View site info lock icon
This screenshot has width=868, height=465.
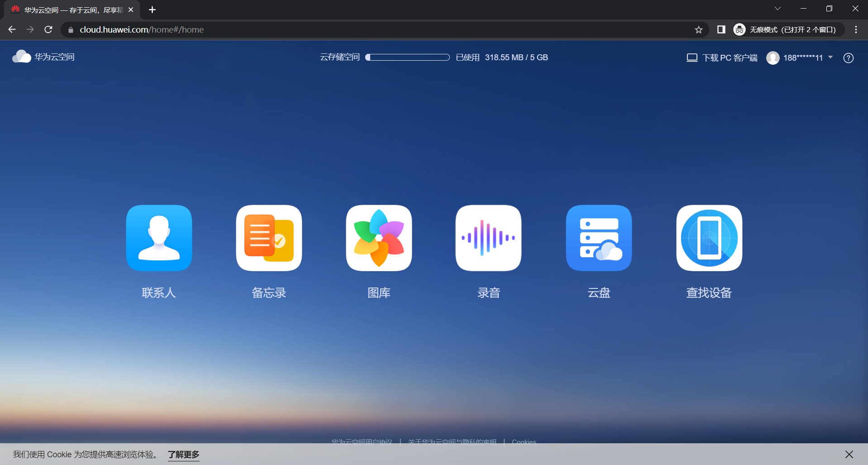tap(71, 30)
